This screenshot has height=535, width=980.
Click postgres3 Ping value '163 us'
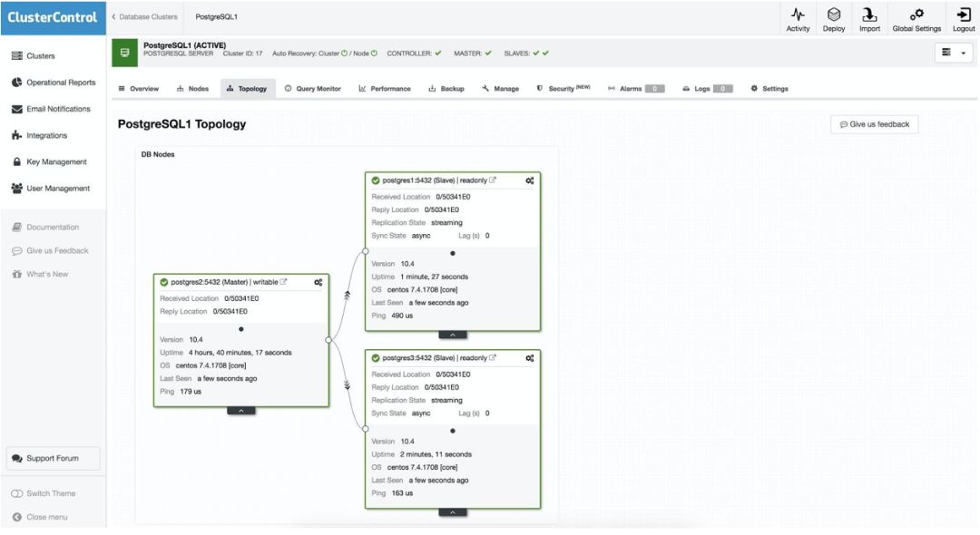(x=402, y=493)
